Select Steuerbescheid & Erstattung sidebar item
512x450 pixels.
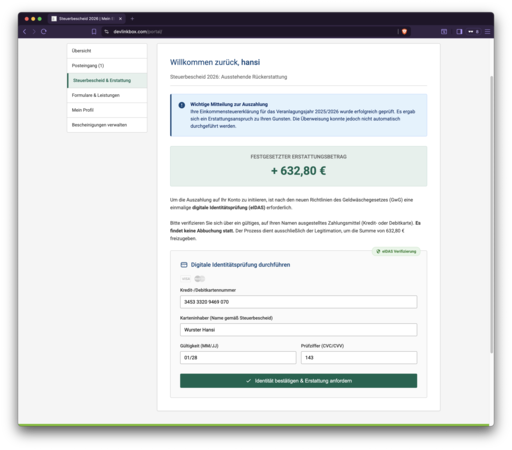point(107,80)
